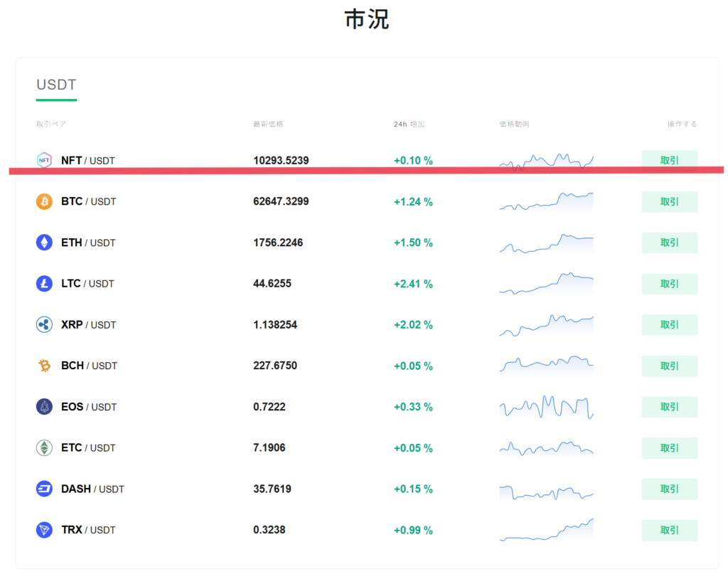Trade DASH/USDT with its 取引 button
The image size is (728, 579).
tap(670, 489)
